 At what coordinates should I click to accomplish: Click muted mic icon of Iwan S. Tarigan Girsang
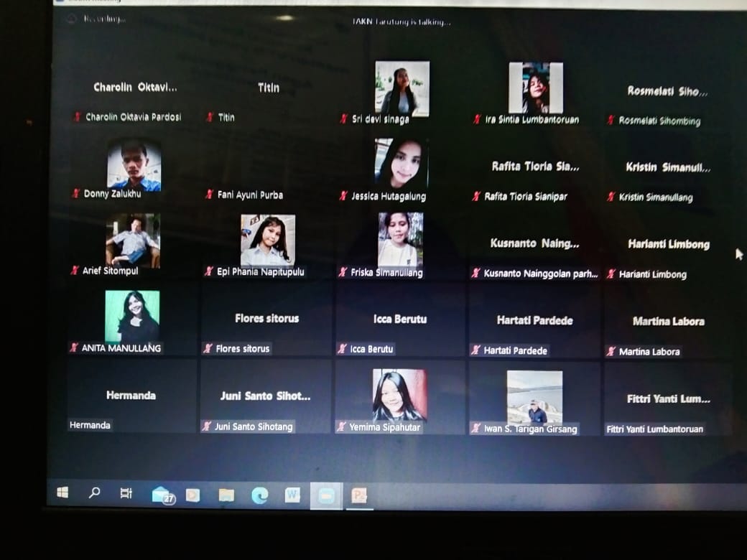click(x=475, y=428)
